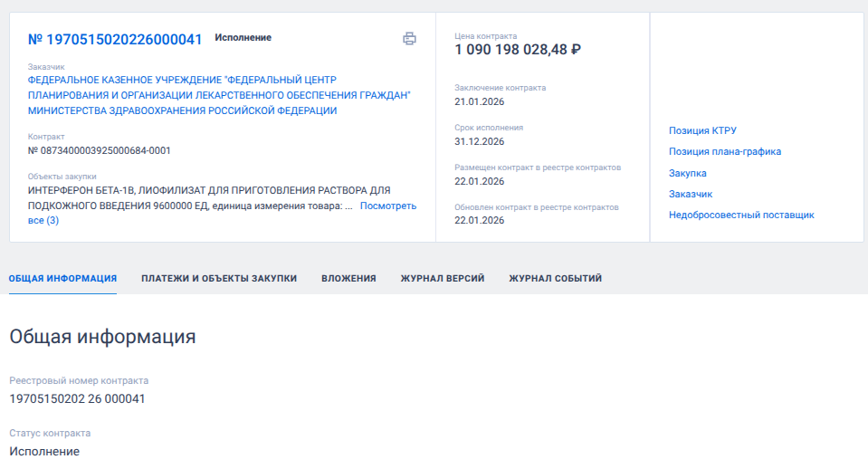Viewport: 868px width, 469px height.
Task: Select the Общая информация tab
Action: (x=62, y=278)
